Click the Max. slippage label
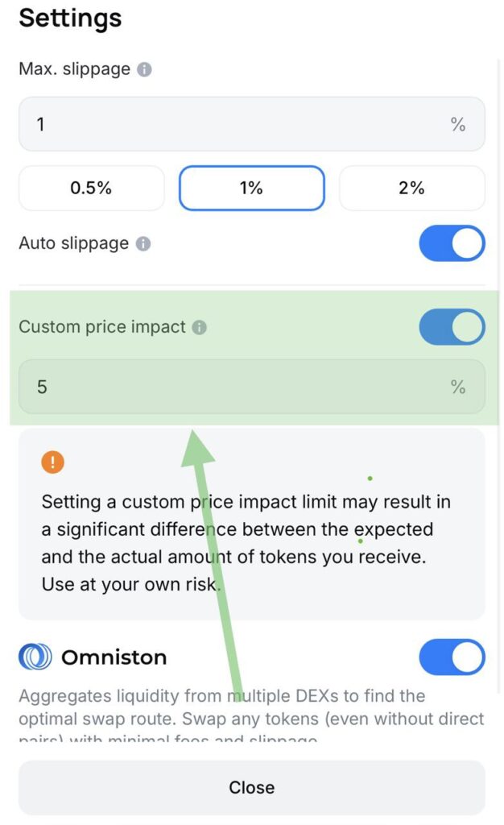 [74, 69]
